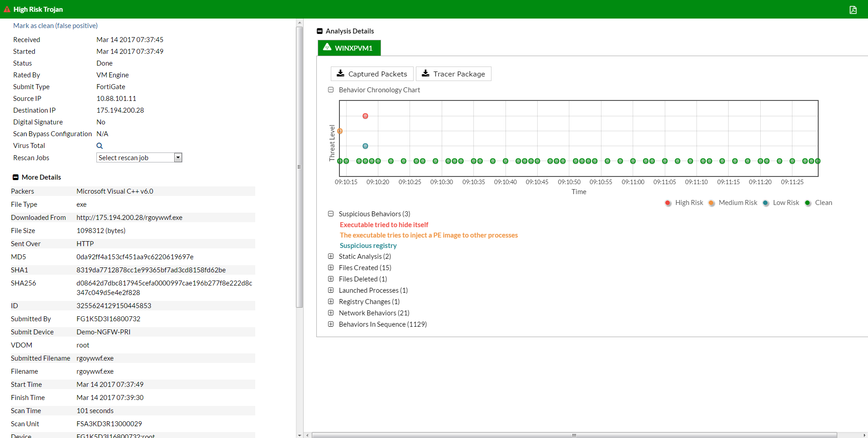Select the red high-risk point on chart
Screen dimensions: 868x438
[365, 116]
